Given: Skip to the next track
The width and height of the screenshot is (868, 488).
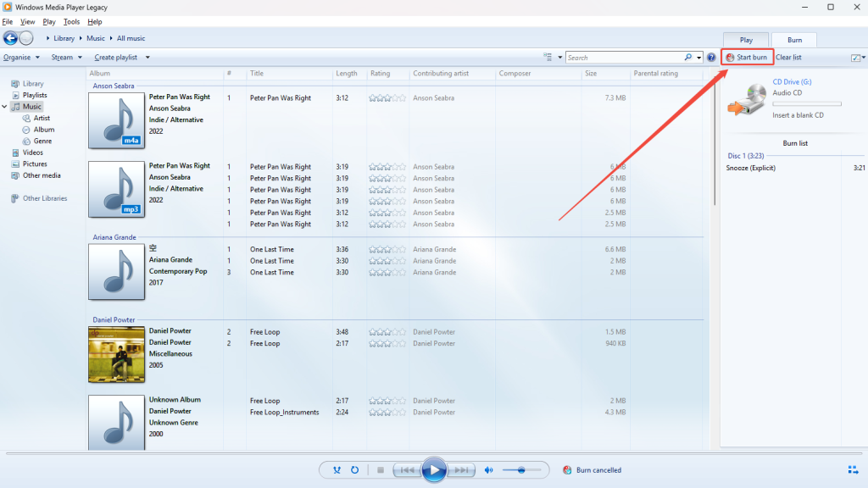Looking at the screenshot, I should click(461, 470).
